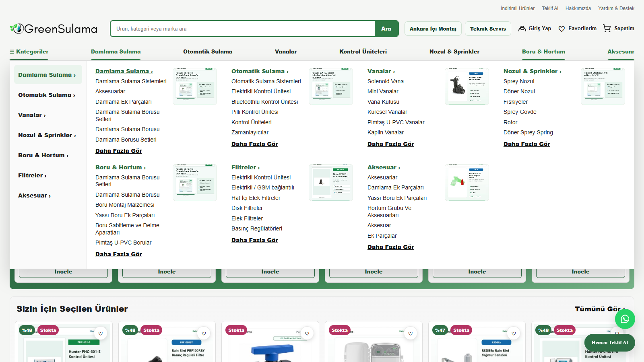Open Fıskiyeler link
Screen dimensions: 644x362
coord(516,102)
